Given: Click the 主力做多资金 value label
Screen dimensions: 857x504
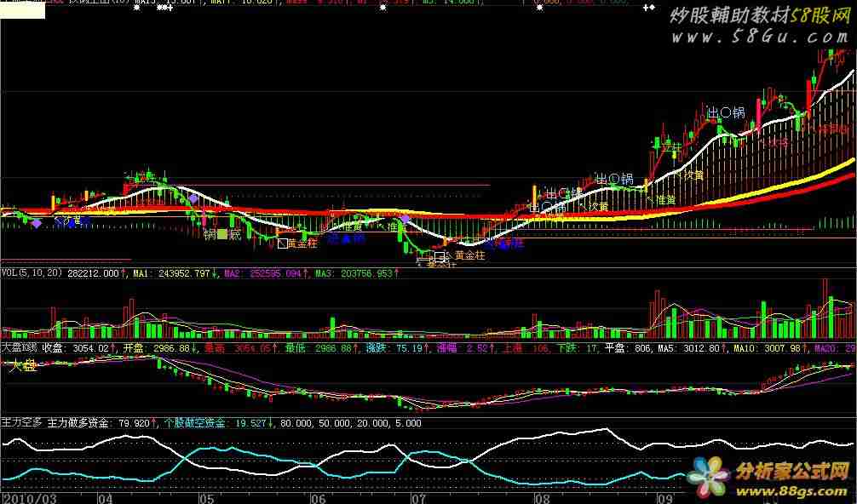Looking at the screenshot, I should pos(102,421).
